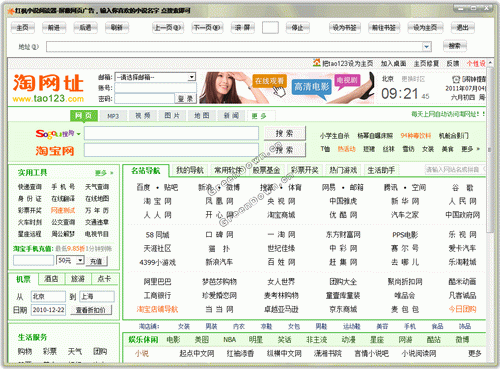This screenshot has height=369, width=500.
Task: Open the 优酷网 site link
Action: (343, 215)
